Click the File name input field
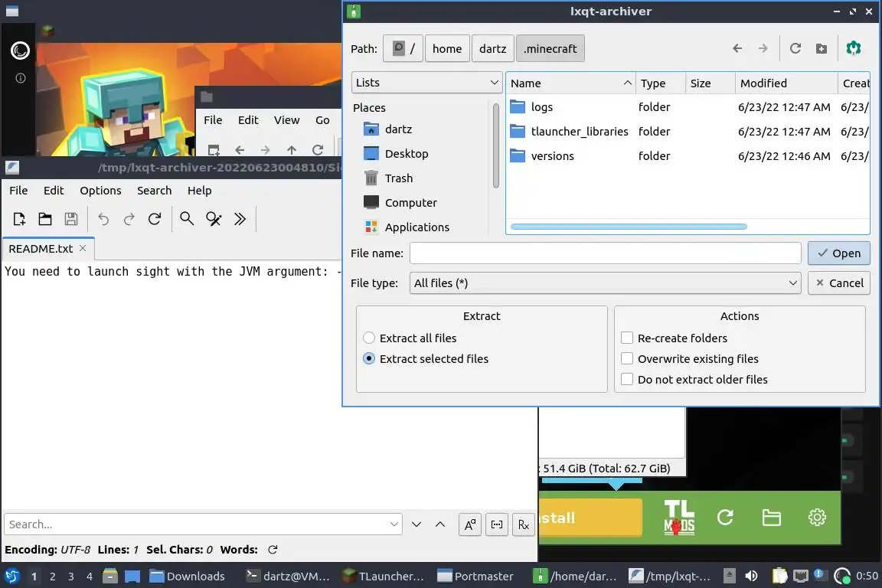 coord(606,253)
